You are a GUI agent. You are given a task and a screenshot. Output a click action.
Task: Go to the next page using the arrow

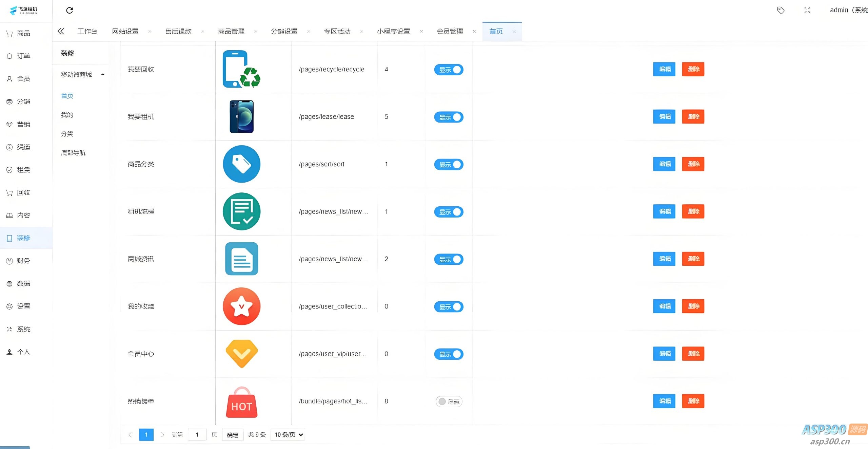coord(162,435)
